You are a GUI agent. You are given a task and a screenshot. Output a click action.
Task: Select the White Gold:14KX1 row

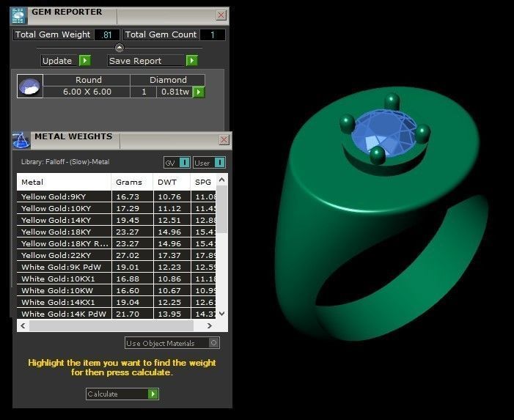[117, 303]
